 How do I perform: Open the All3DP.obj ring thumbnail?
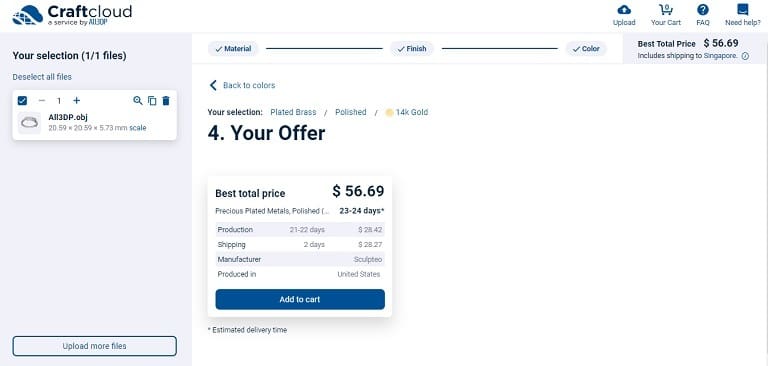tap(29, 122)
